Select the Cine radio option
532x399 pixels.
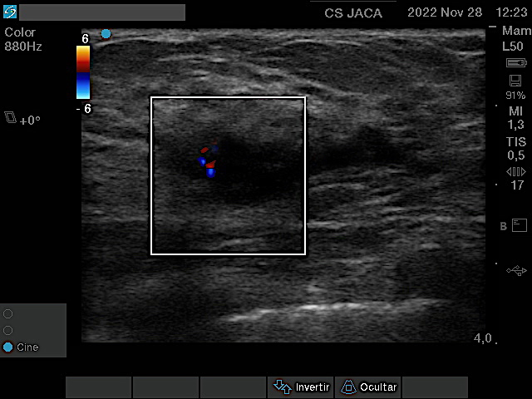(x=8, y=347)
